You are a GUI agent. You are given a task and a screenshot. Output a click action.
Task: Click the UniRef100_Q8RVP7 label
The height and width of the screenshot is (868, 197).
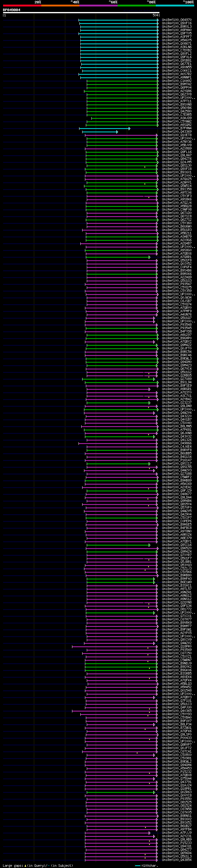pyautogui.click(x=177, y=745)
